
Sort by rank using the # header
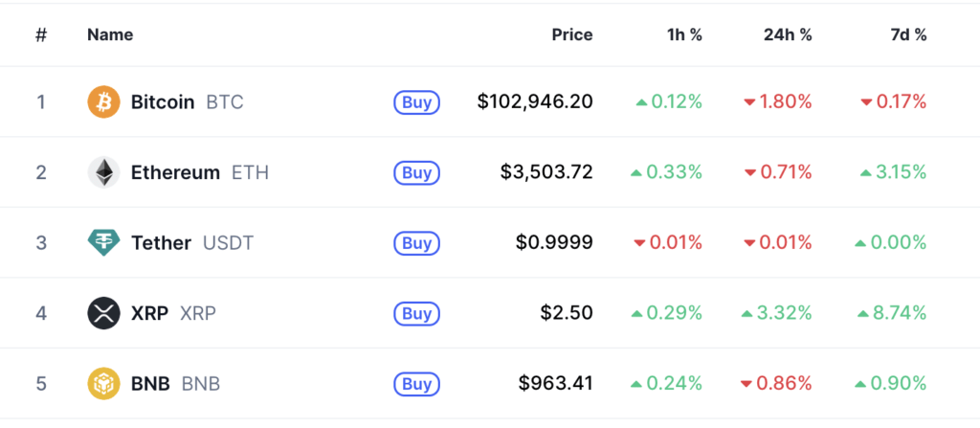[41, 34]
